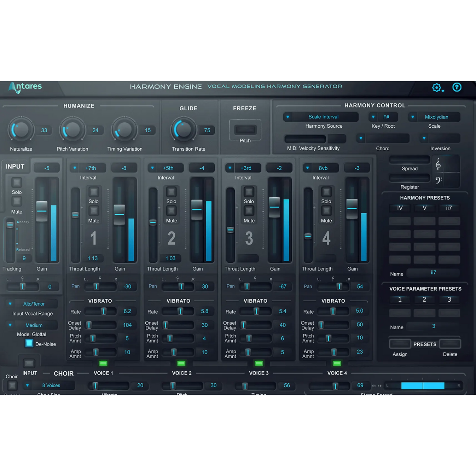
Task: Enable the De-Noise checkbox
Action: (x=29, y=343)
